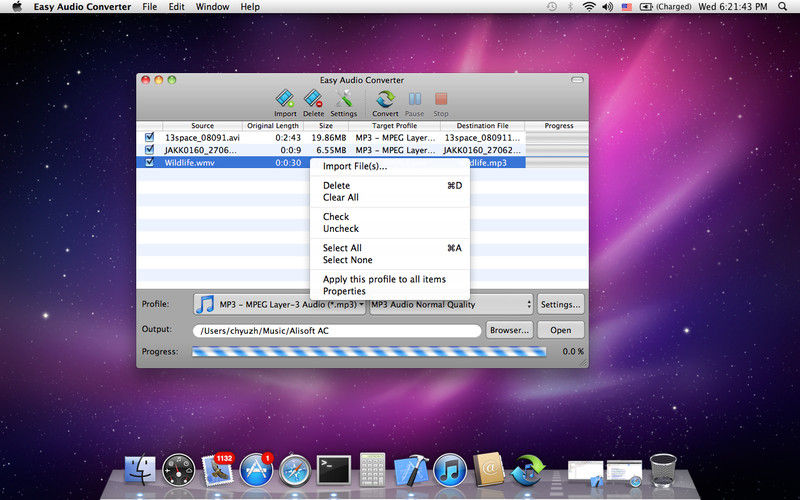Open the Trash in the Dock
The height and width of the screenshot is (500, 800).
663,470
